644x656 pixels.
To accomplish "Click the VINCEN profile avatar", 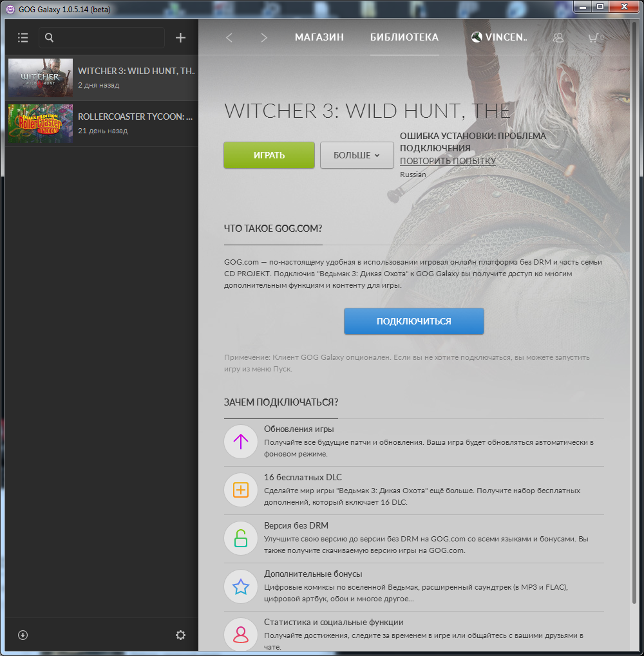I will (477, 37).
